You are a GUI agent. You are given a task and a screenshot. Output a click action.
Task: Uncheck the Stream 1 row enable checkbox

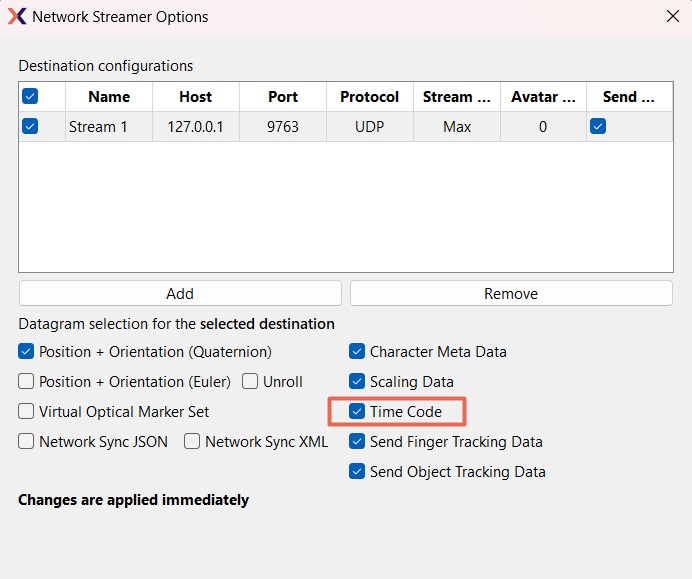click(30, 126)
